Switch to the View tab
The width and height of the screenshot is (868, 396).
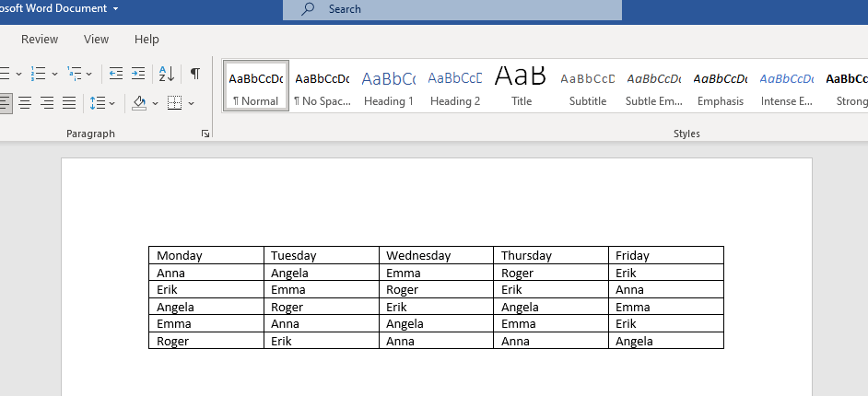(96, 40)
